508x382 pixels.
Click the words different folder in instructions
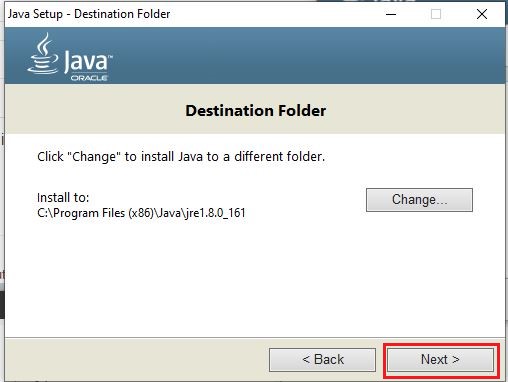(x=279, y=156)
